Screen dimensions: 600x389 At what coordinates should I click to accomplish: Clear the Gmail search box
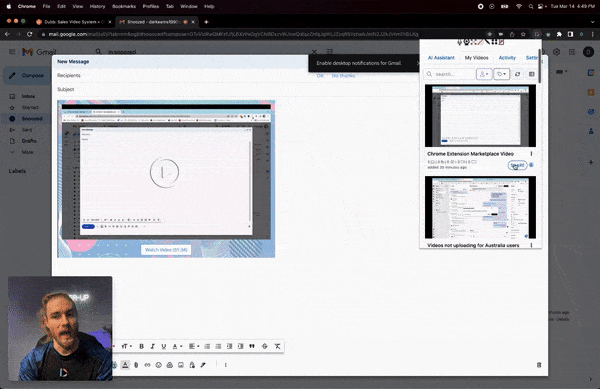pos(314,51)
